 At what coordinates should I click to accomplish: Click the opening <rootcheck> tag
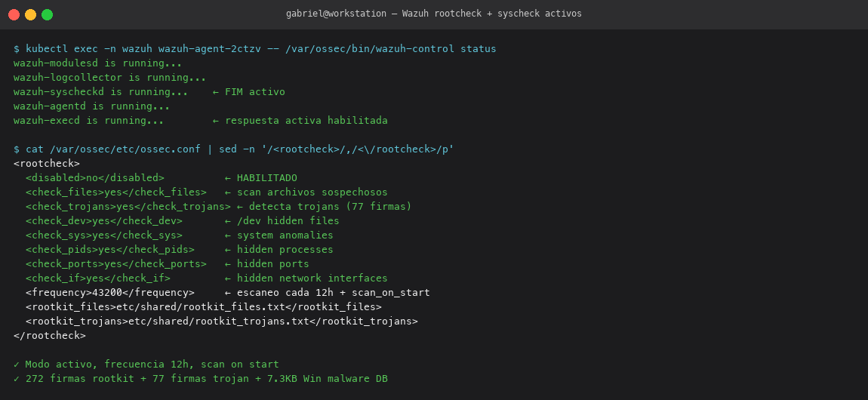47,164
